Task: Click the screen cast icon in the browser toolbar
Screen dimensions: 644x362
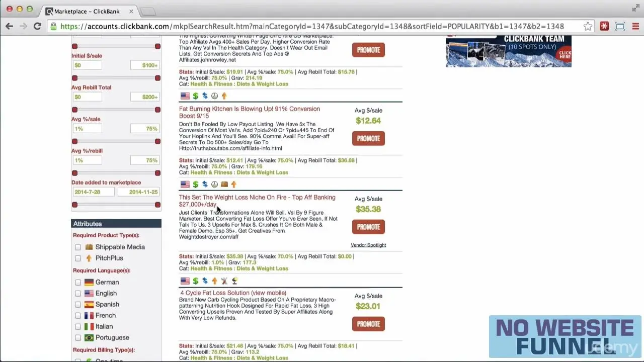Action: pos(620,27)
